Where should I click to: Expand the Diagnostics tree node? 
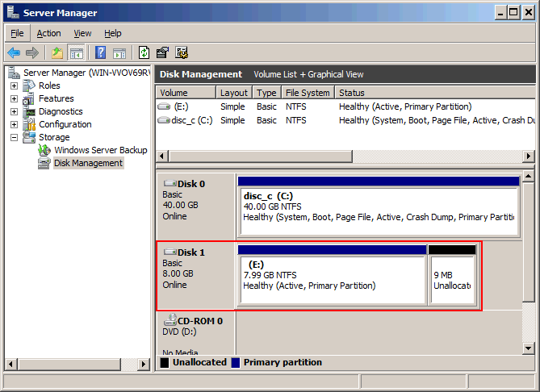tap(14, 111)
